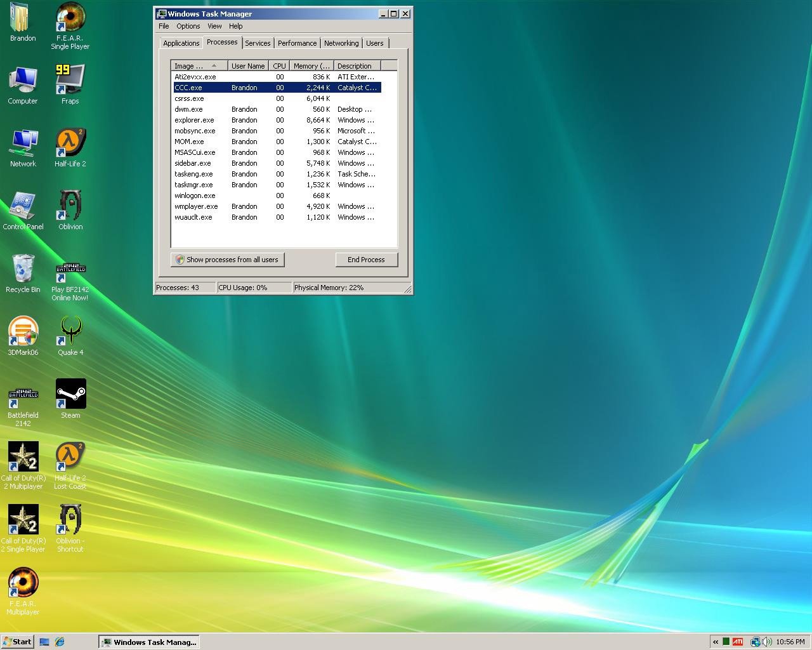This screenshot has height=650, width=812.
Task: Select Call of Duty 2 Multiplayer shortcut
Action: click(23, 466)
